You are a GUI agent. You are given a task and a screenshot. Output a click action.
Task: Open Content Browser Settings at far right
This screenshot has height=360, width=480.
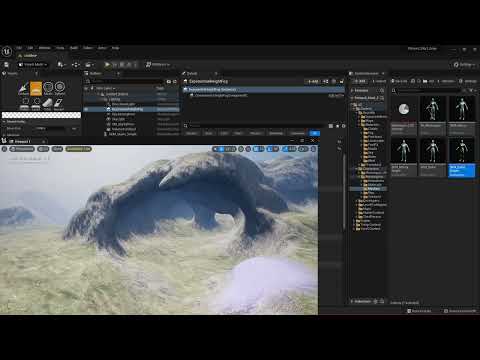468,81
